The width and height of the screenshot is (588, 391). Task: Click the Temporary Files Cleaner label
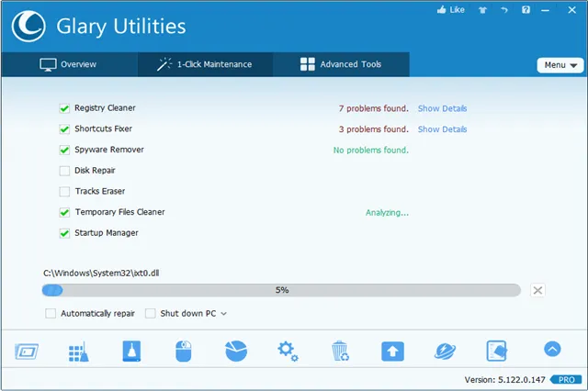[120, 212]
